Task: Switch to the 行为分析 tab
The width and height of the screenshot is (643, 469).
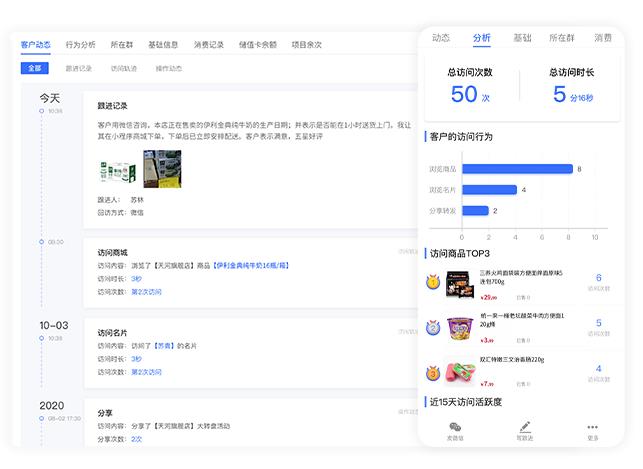Action: (80, 45)
